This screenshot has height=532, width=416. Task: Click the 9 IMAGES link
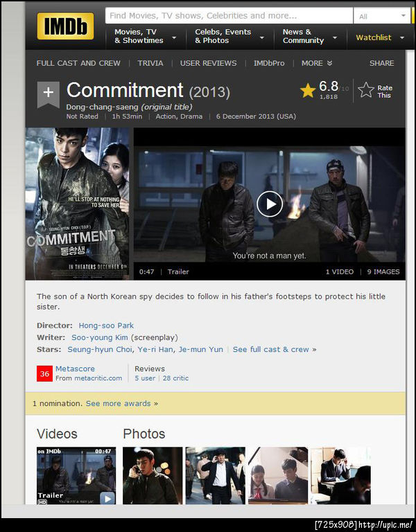click(x=383, y=272)
